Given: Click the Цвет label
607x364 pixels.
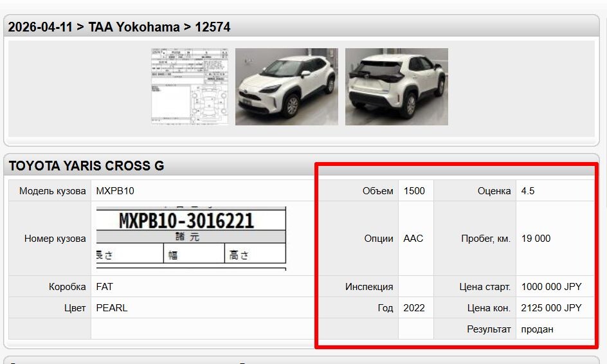Looking at the screenshot, I should [x=75, y=308].
